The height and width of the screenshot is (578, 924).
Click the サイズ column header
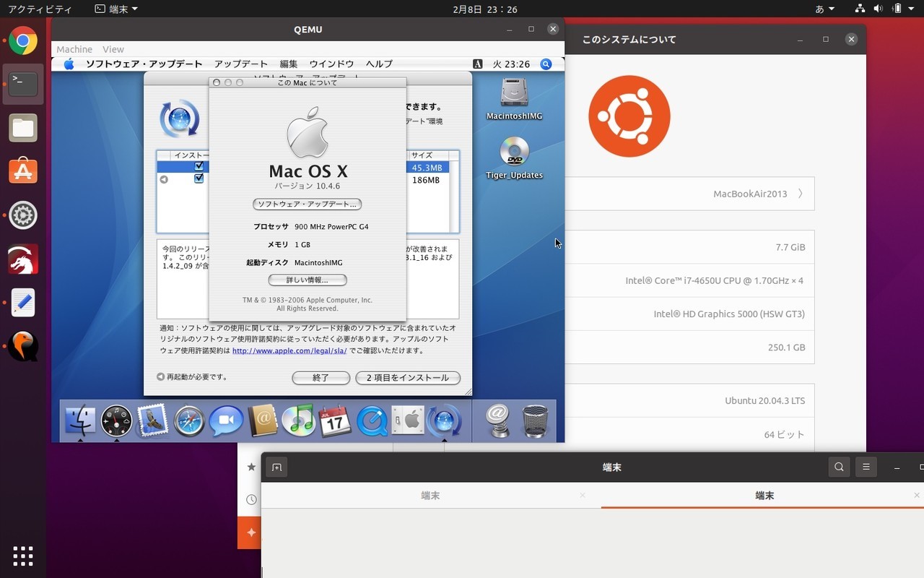[427, 155]
